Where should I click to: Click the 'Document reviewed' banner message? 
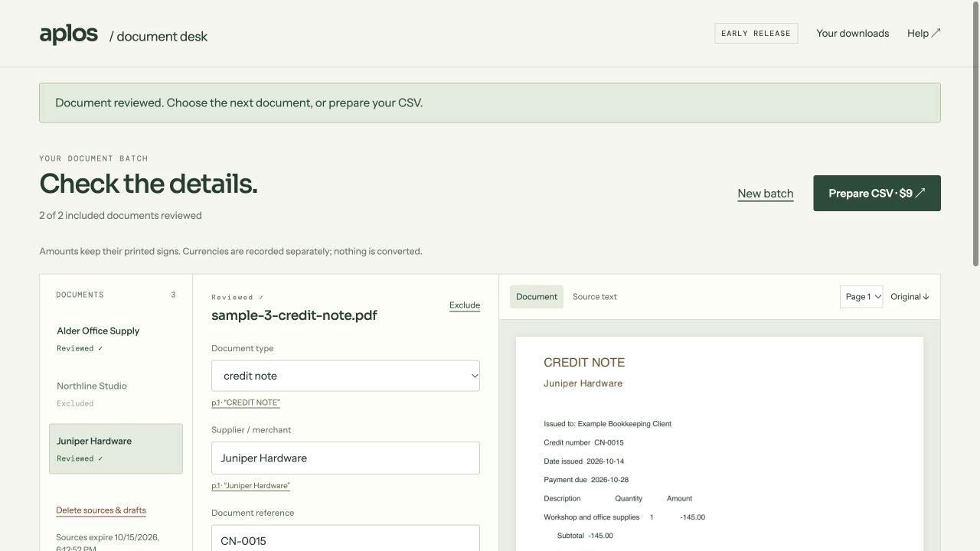(x=239, y=103)
